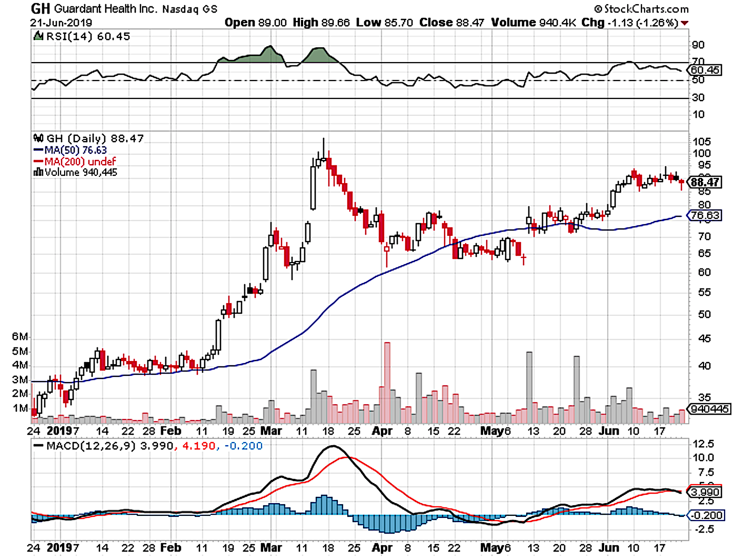Click the Volume 940,445 legend entry

point(81,172)
